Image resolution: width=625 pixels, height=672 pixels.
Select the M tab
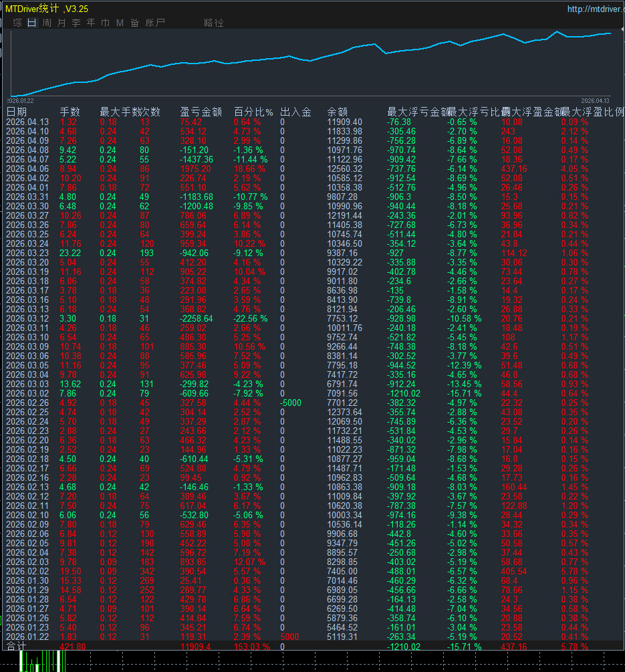[x=120, y=23]
